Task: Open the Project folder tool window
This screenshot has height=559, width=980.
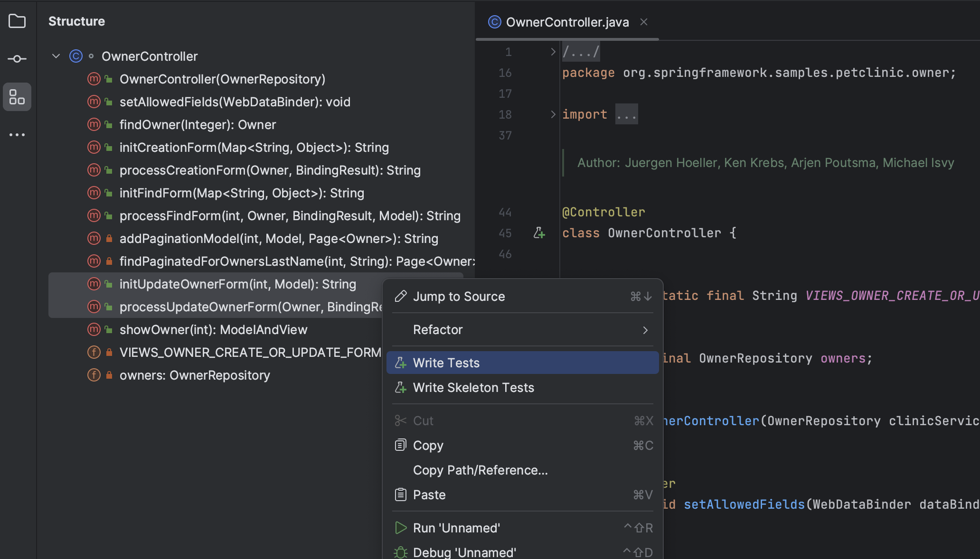Action: tap(17, 21)
